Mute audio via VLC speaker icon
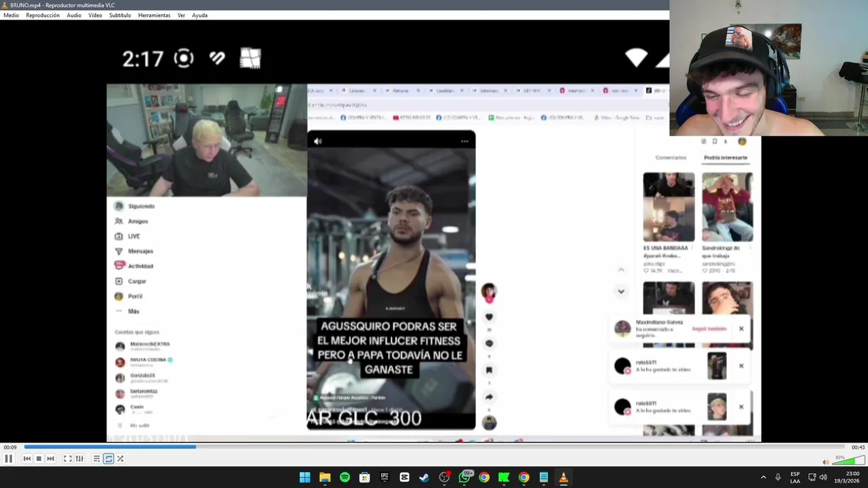Viewport: 868px width, 488px height. click(x=825, y=462)
